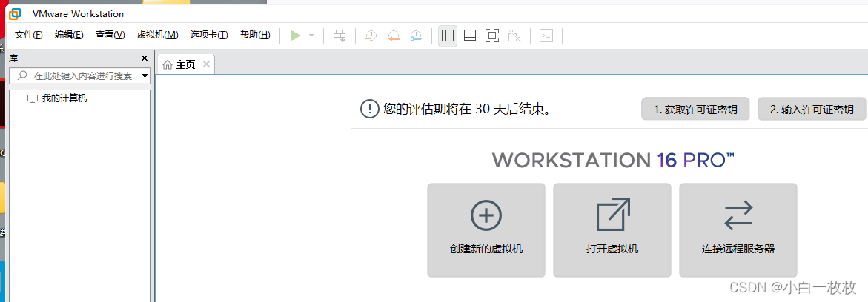Open the 文件(F) menu
The width and height of the screenshot is (868, 302).
coord(28,35)
